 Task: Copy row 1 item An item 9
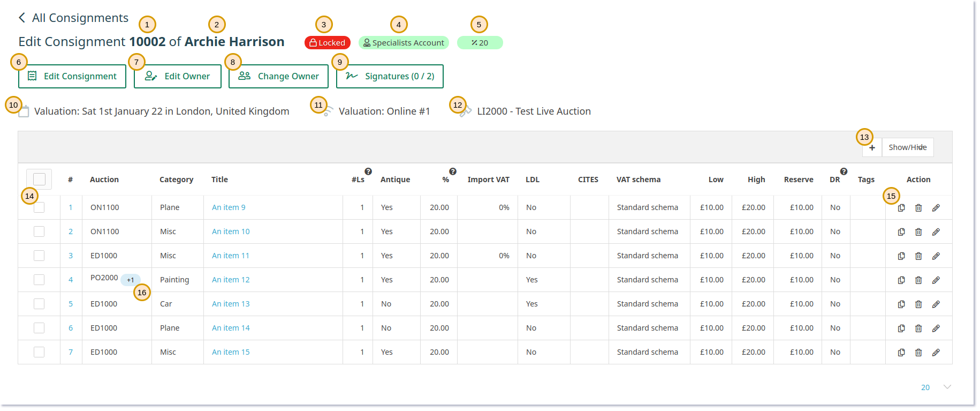coord(901,208)
